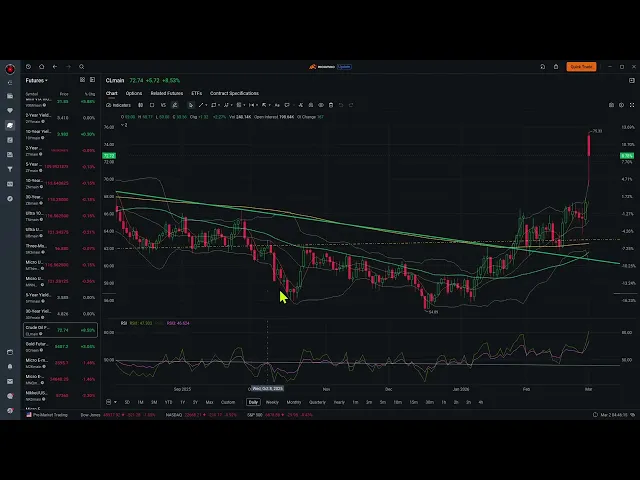Click the bell notification icon in top bar

pos(556,67)
